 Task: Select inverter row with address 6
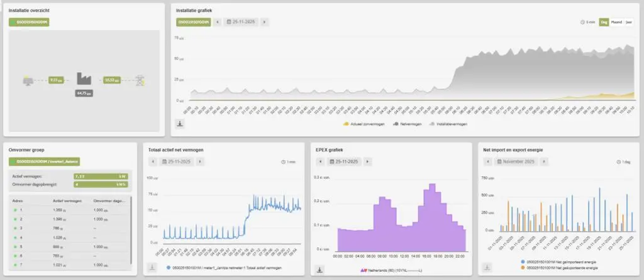pyautogui.click(x=70, y=256)
